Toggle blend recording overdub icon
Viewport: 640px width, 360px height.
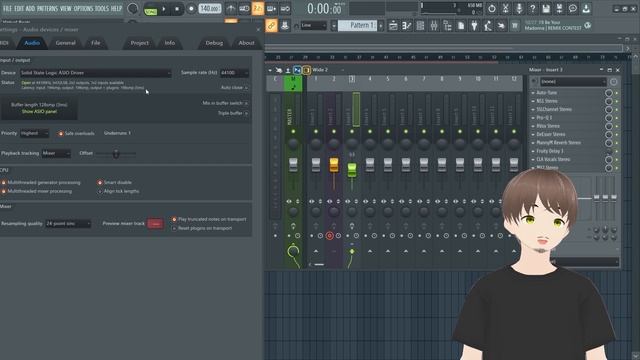[271, 9]
